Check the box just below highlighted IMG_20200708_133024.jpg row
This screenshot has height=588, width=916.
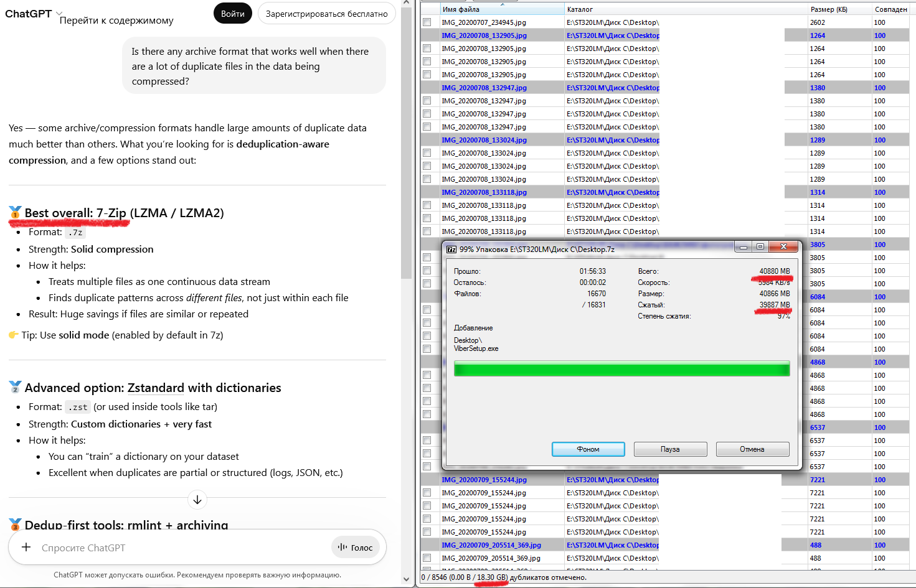tap(427, 153)
